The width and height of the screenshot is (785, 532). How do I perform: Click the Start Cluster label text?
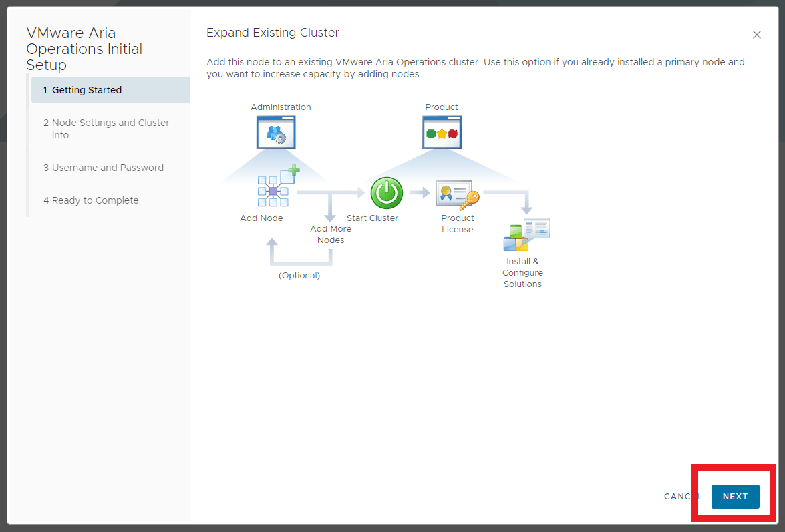tap(373, 218)
